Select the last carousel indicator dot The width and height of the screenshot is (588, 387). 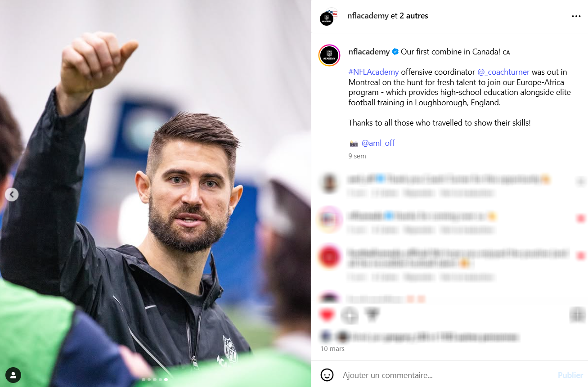tap(166, 379)
